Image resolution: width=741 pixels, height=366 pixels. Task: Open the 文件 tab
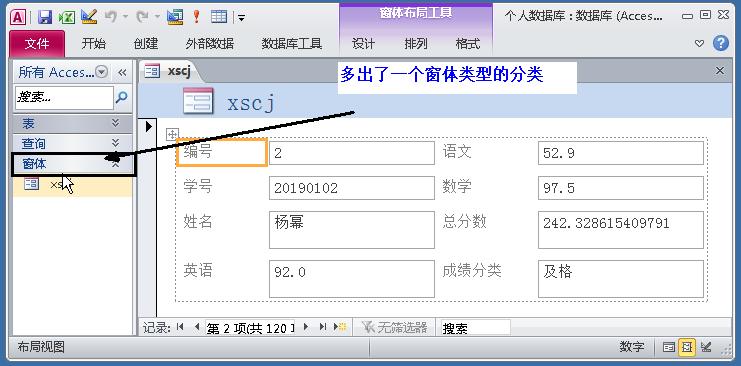[37, 44]
